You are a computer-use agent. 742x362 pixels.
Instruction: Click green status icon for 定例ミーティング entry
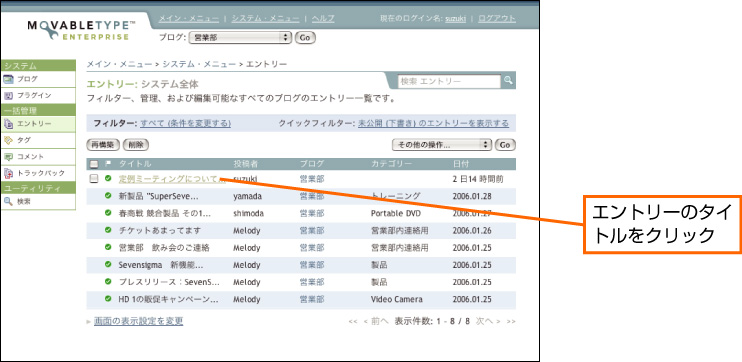pos(108,178)
